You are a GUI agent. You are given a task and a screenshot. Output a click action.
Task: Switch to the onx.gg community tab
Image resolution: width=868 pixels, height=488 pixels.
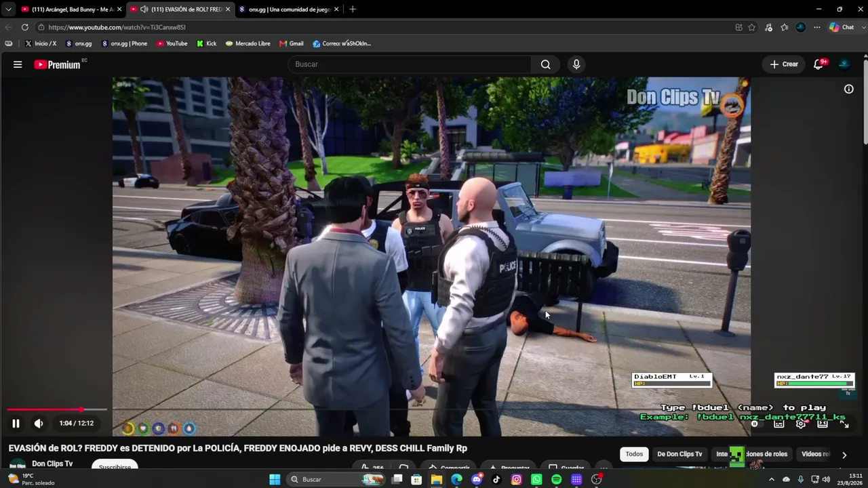coord(289,9)
